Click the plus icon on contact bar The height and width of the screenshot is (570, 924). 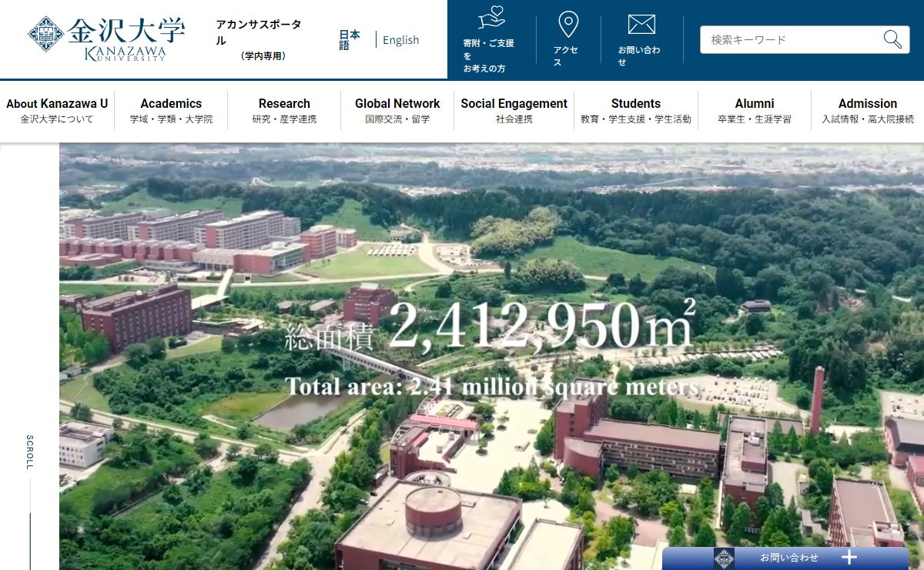pyautogui.click(x=849, y=558)
